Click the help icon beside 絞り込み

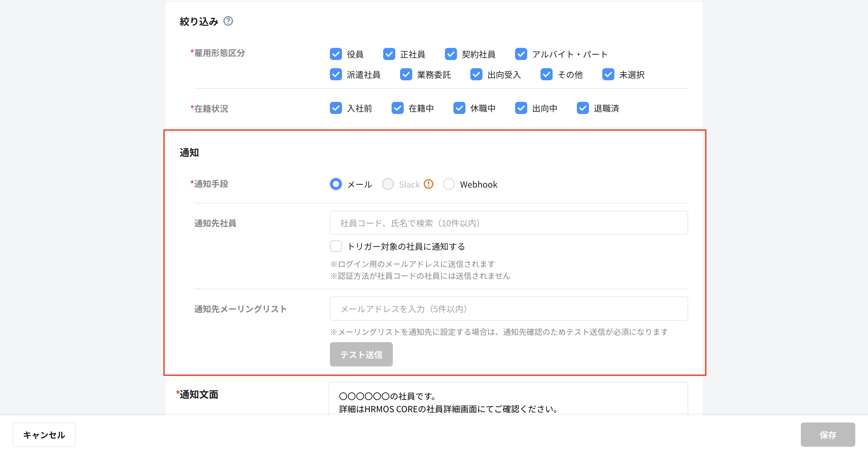tap(228, 21)
